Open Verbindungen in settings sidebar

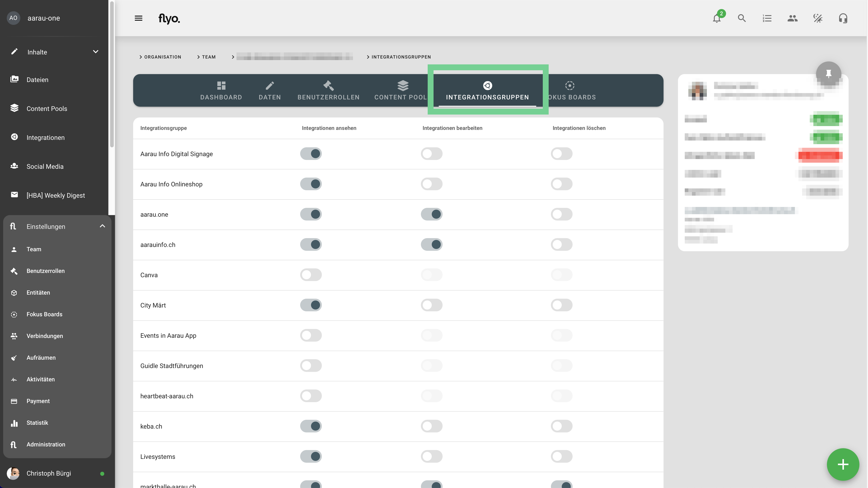coord(44,336)
